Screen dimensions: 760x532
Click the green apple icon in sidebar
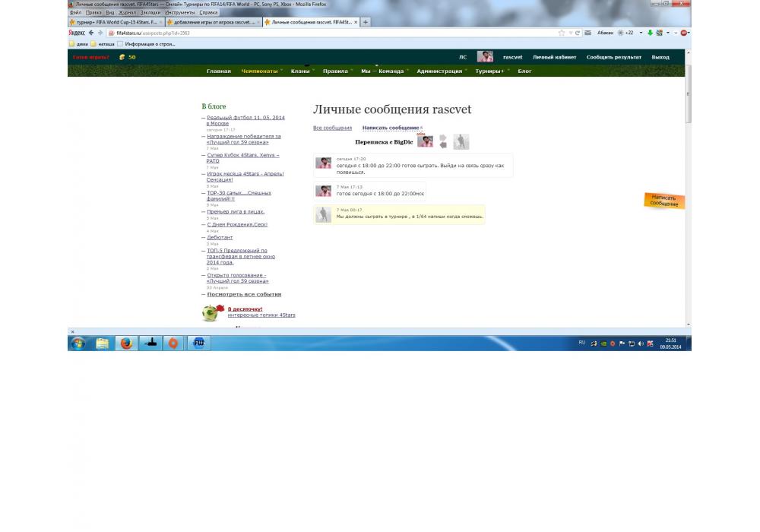210,312
